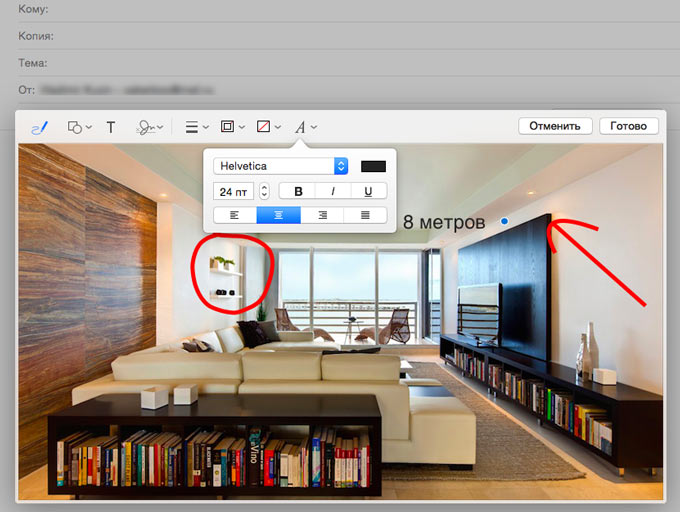680x512 pixels.
Task: Select the Sketch pen tool
Action: point(40,127)
